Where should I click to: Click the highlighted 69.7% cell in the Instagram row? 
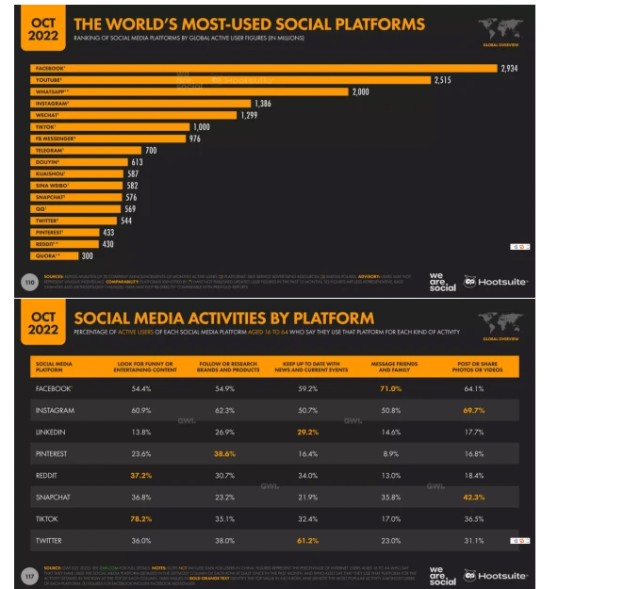tap(474, 410)
